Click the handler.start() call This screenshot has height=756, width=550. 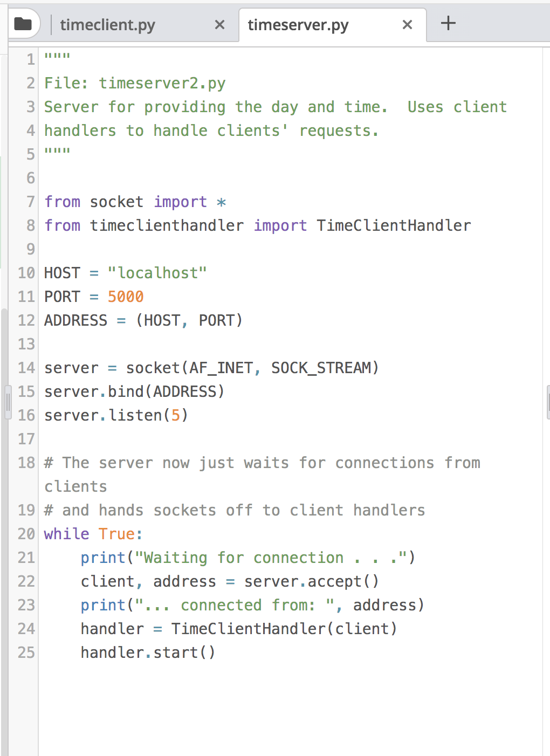pyautogui.click(x=148, y=652)
